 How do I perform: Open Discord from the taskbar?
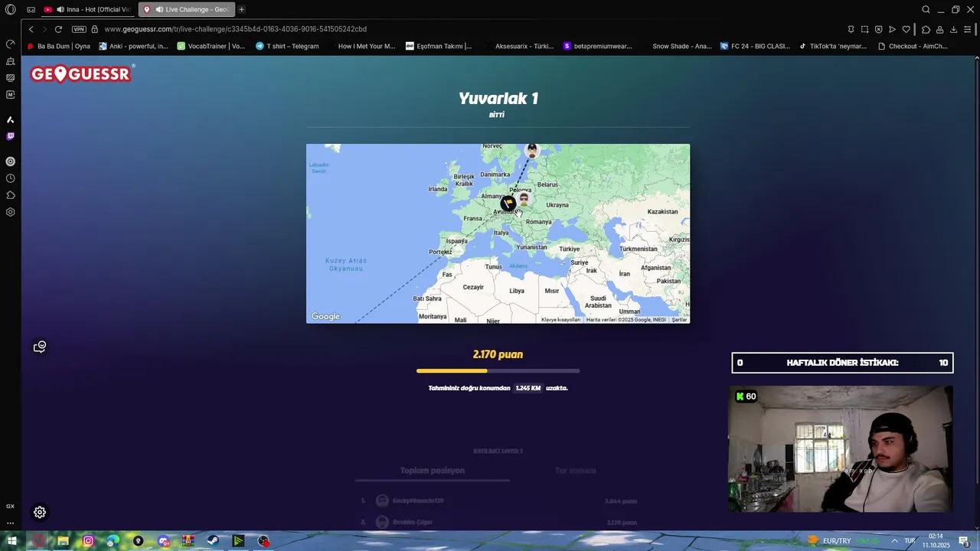[x=163, y=541]
